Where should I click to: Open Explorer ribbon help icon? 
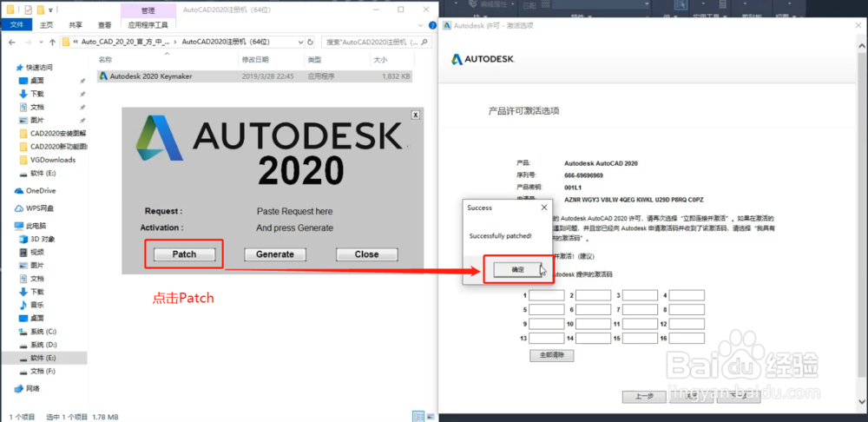(431, 25)
